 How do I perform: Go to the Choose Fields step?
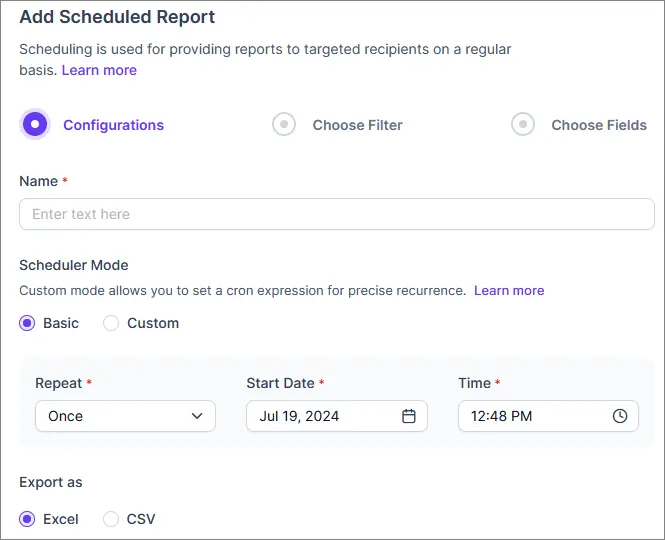(x=599, y=125)
